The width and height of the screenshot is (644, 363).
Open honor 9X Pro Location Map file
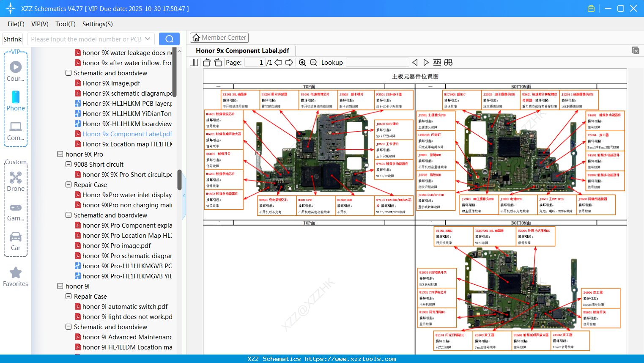(123, 235)
